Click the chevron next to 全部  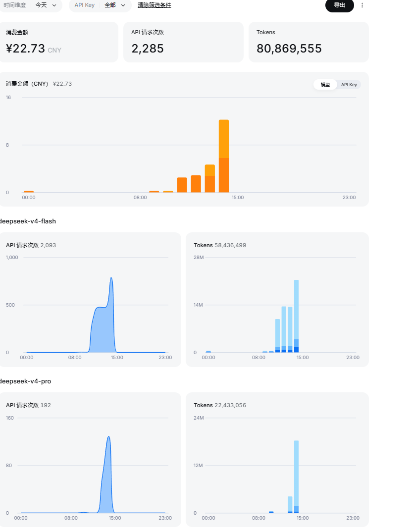[123, 5]
